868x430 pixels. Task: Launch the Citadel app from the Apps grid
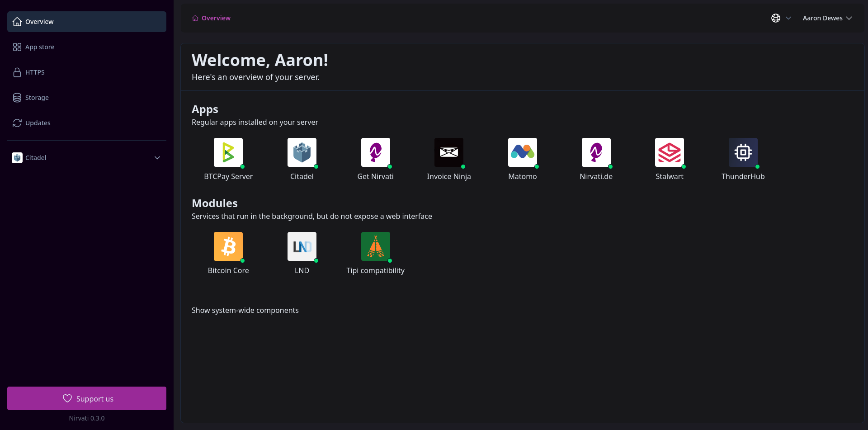point(302,152)
